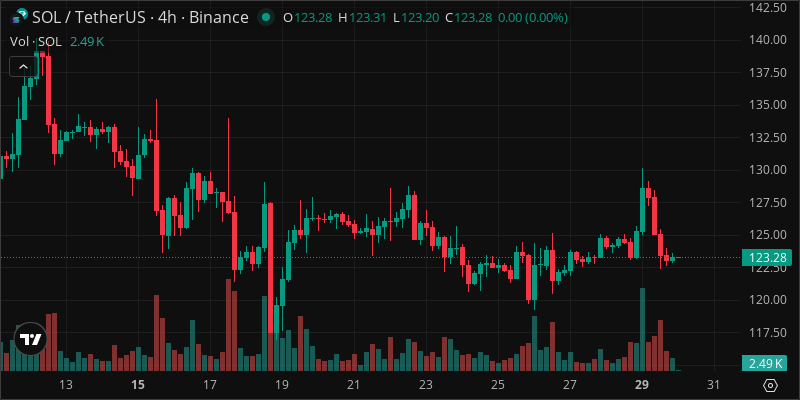Click the open value O123.28
Viewport: 800px width, 400px height.
point(306,18)
